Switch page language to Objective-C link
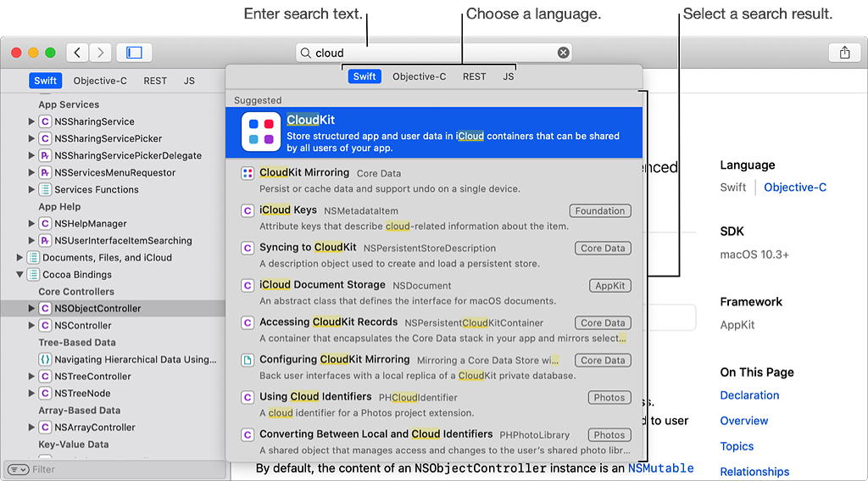868x481 pixels. pyautogui.click(x=795, y=187)
